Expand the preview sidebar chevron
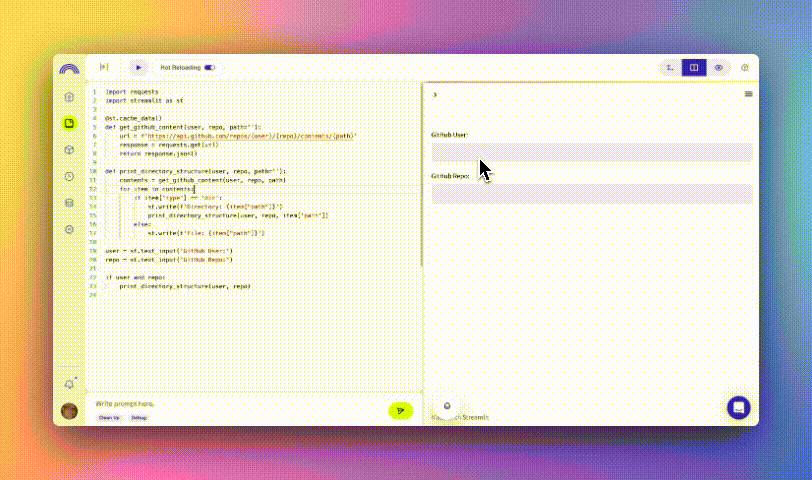The image size is (812, 480). point(435,95)
